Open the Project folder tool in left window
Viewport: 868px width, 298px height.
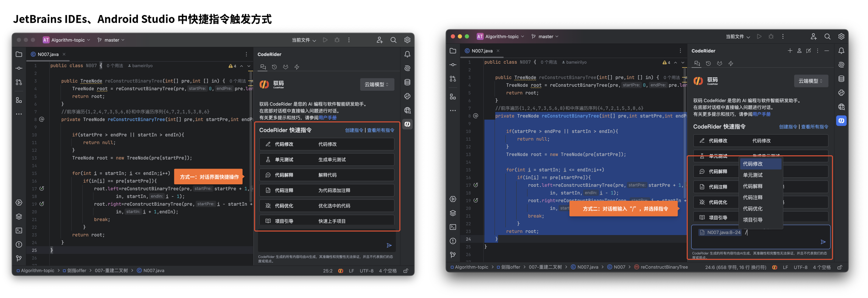[19, 54]
